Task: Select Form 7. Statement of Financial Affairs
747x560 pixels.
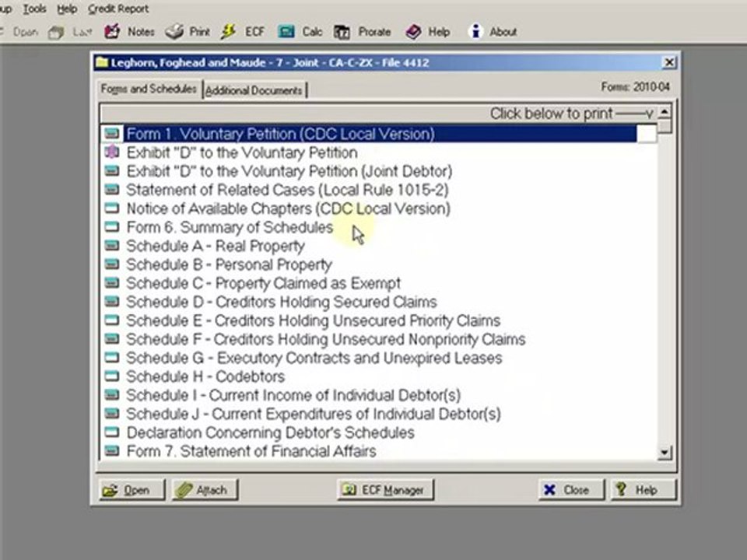Action: pos(251,451)
